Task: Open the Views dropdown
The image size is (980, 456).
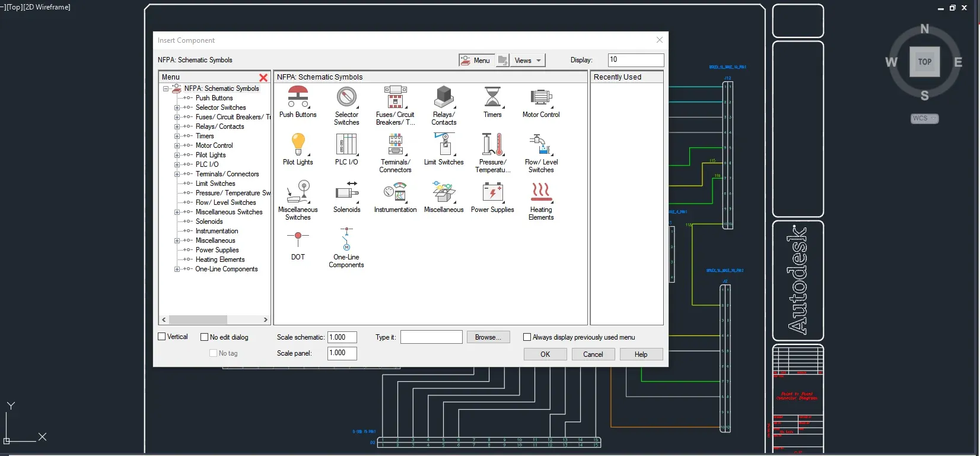Action: (528, 60)
